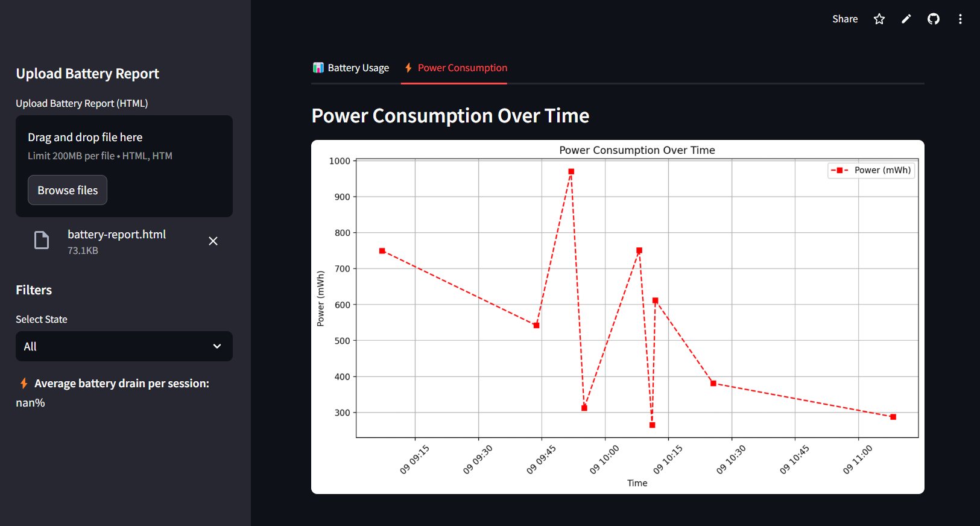Click the drag and drop upload area
The height and width of the screenshot is (526, 980).
pos(124,147)
